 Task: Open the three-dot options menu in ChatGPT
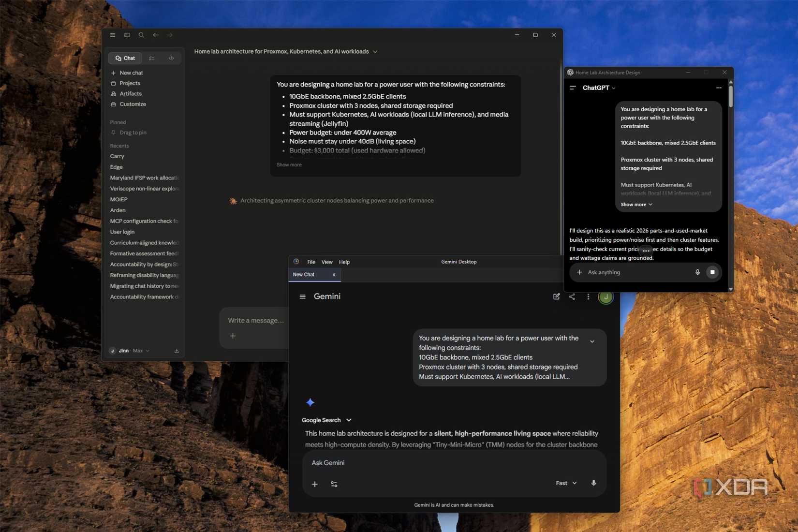(719, 88)
